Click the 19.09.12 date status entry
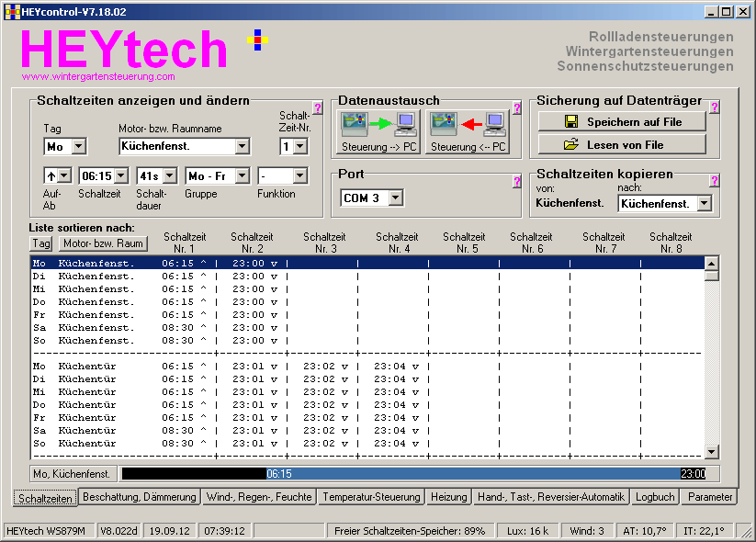The height and width of the screenshot is (542, 756). coord(169,531)
